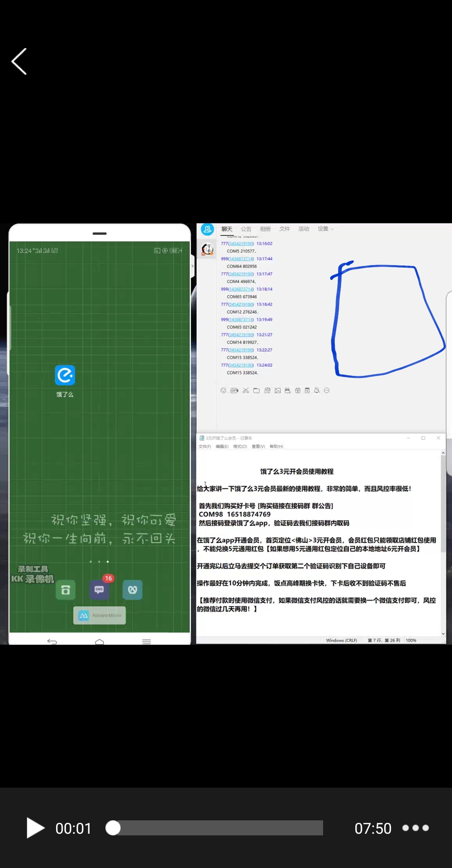
Task: Play the video
Action: (35, 828)
